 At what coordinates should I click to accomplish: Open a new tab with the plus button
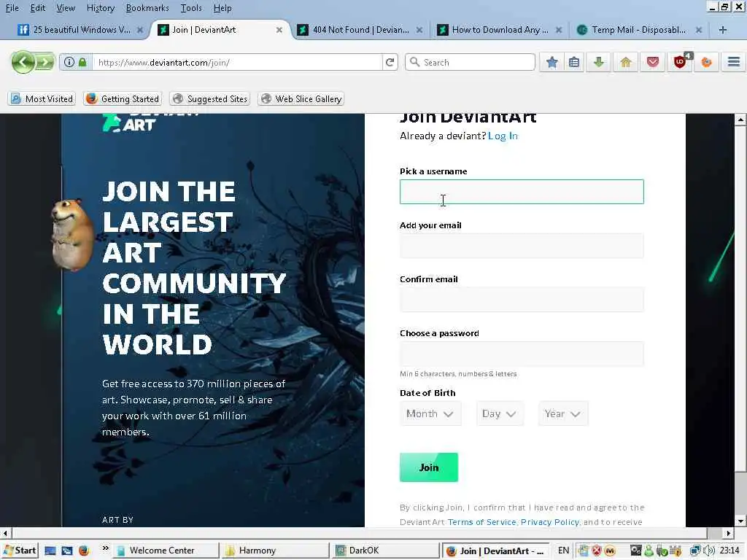tap(722, 30)
